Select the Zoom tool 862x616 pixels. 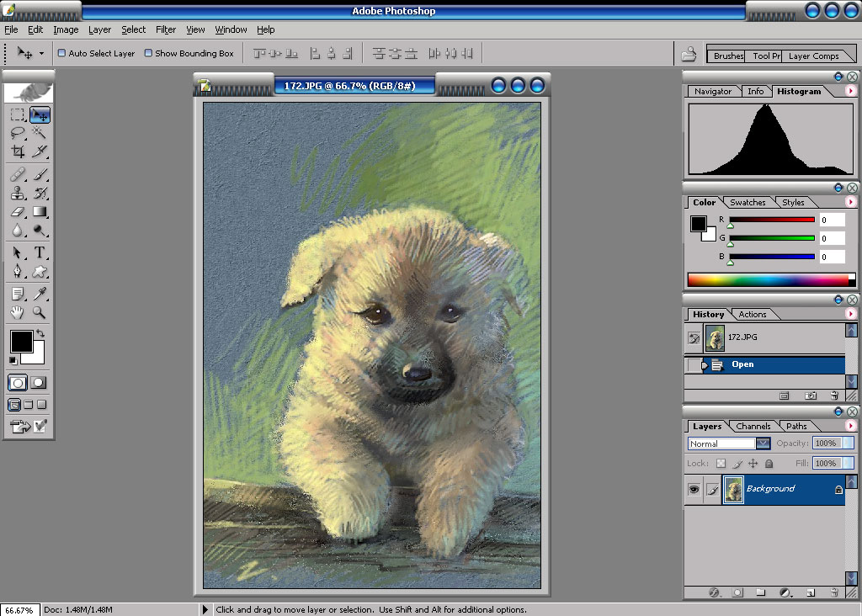(x=40, y=313)
